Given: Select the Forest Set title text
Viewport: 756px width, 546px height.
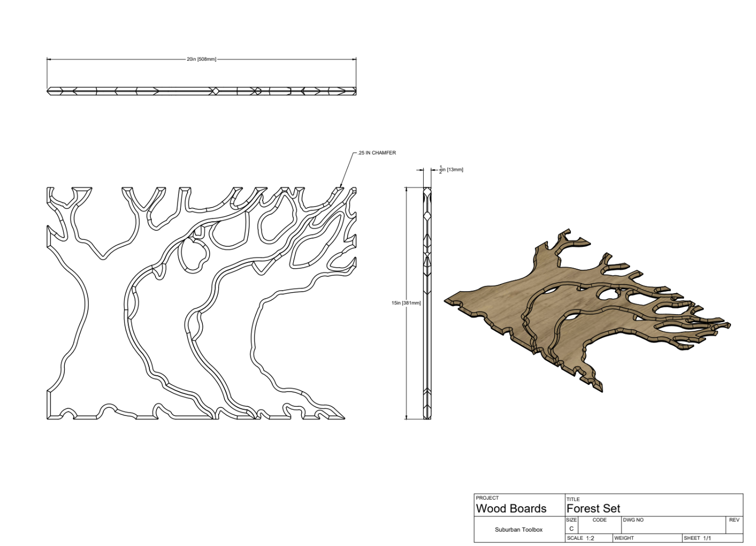Looking at the screenshot, I should pos(593,509).
